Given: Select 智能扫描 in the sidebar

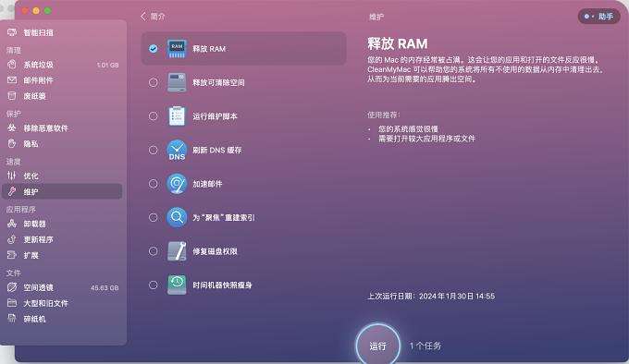Looking at the screenshot, I should coord(38,32).
